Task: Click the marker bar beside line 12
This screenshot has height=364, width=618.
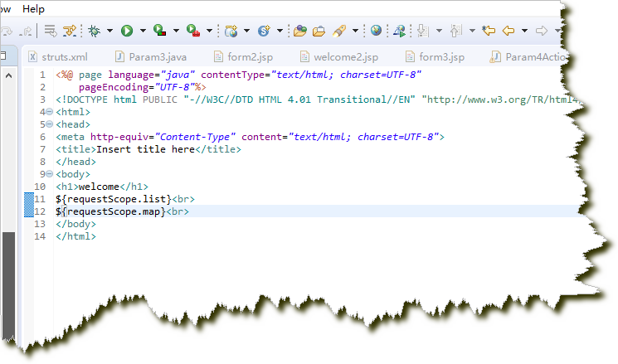Action: pyautogui.click(x=29, y=211)
